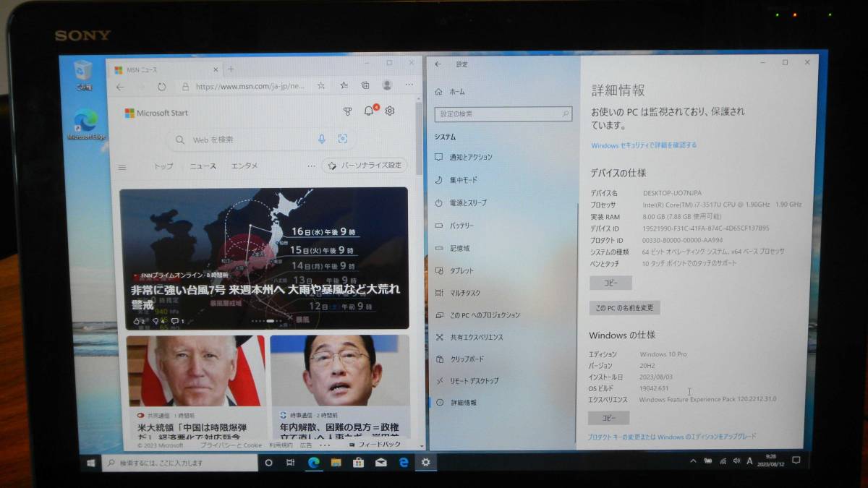Click the device name DESKTOP-UO7NJPA
This screenshot has width=868, height=488.
click(672, 194)
